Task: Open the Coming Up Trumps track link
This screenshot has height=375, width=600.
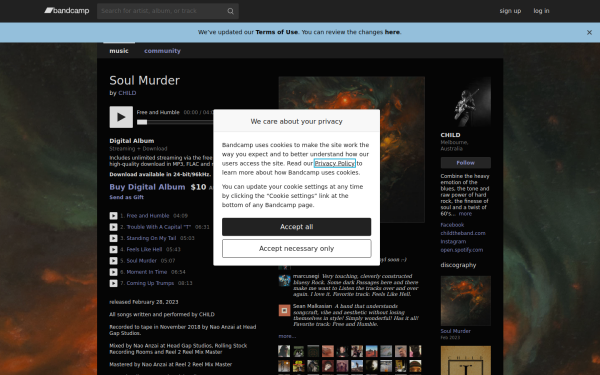Action: (150, 284)
